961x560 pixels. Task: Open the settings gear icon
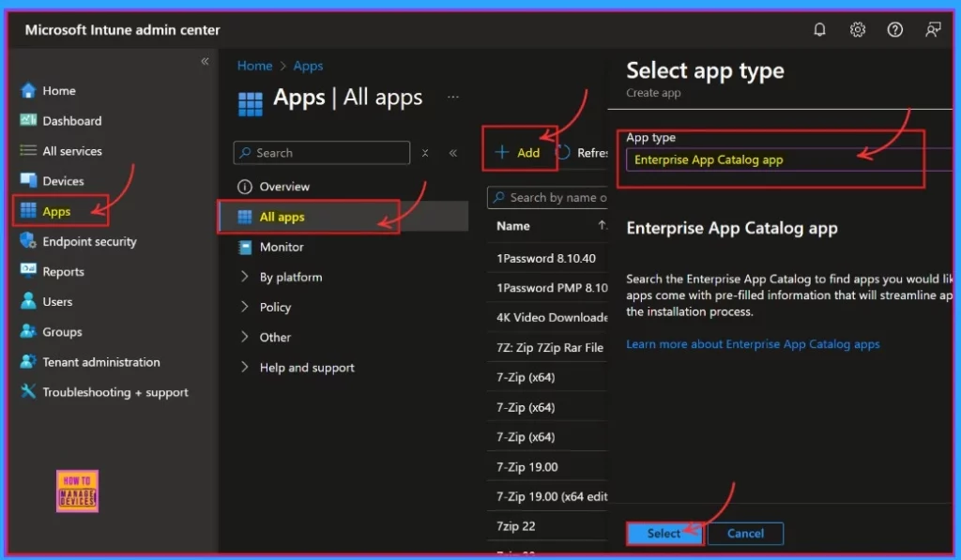point(858,29)
